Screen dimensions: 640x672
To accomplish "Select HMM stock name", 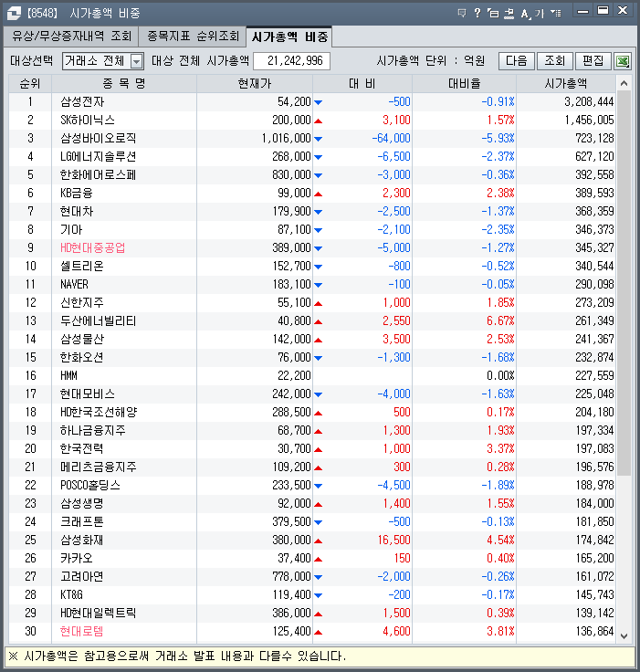I will click(68, 376).
